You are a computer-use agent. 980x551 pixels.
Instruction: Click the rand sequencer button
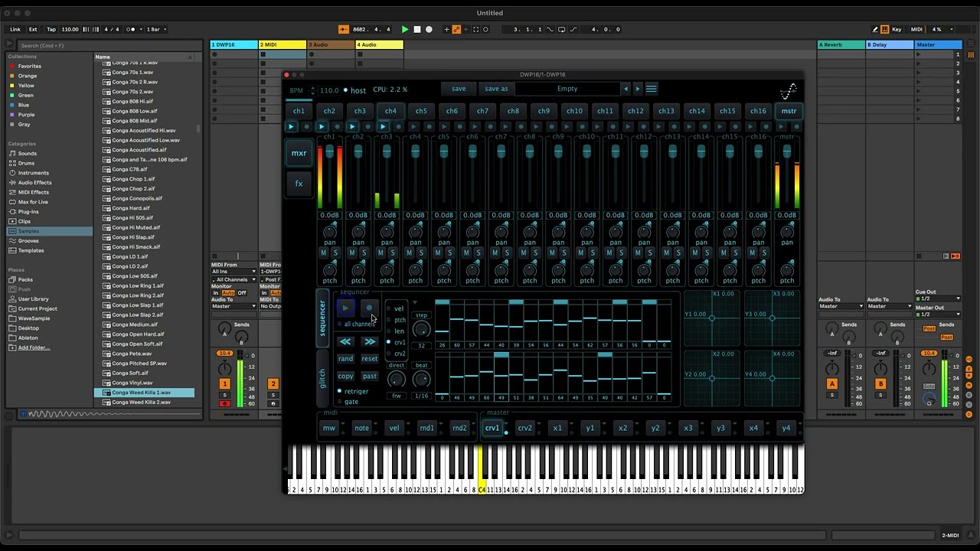click(x=345, y=358)
